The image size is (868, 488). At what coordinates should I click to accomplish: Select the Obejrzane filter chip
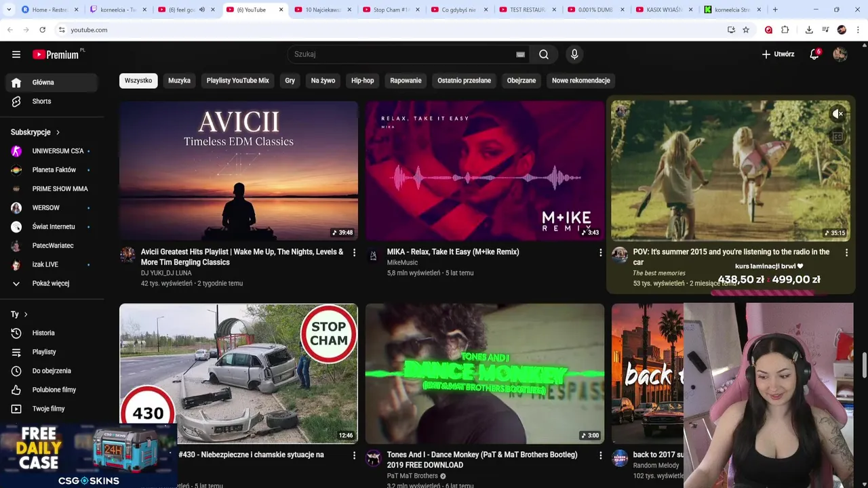pyautogui.click(x=521, y=80)
